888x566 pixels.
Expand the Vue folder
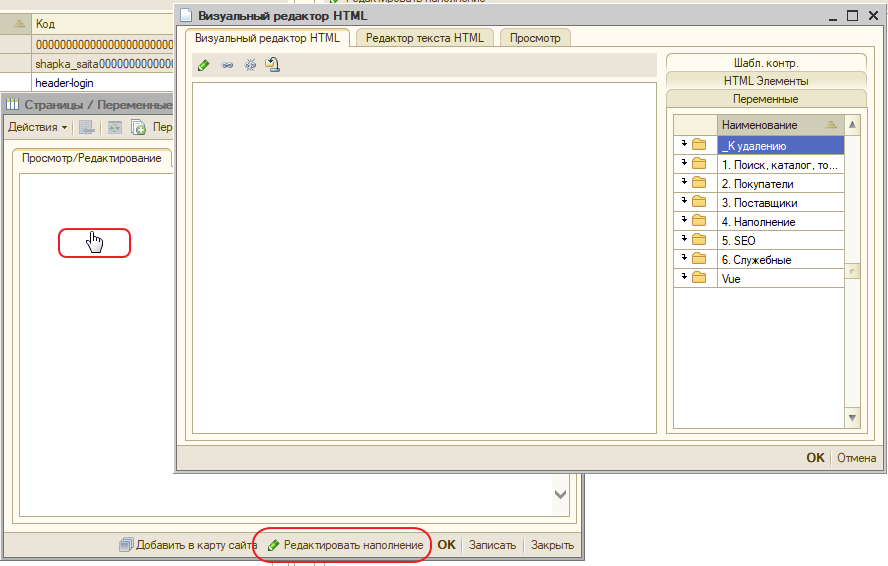pyautogui.click(x=684, y=276)
